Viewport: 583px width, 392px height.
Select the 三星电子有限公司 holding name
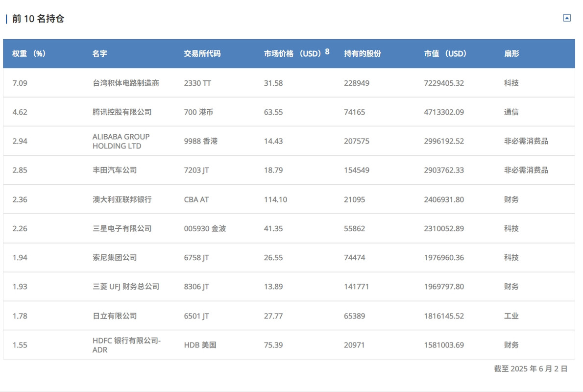pos(122,228)
